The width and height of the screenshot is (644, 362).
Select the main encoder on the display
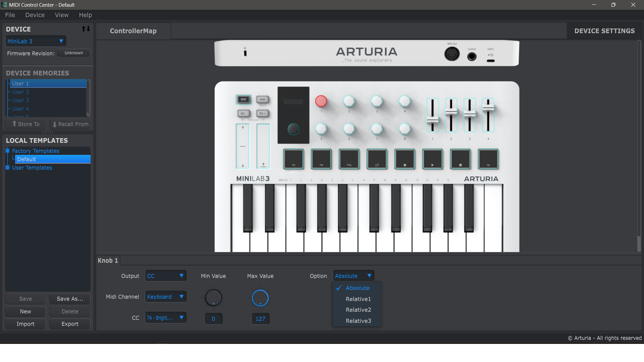coord(293,129)
